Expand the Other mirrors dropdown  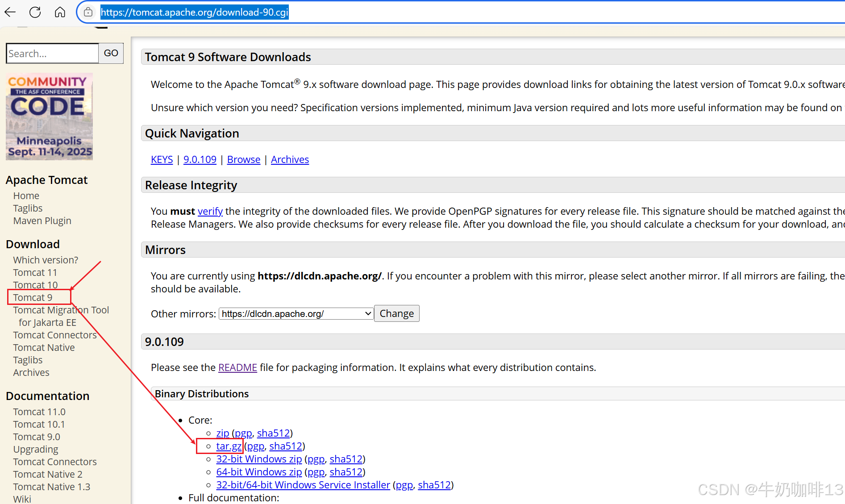(296, 314)
